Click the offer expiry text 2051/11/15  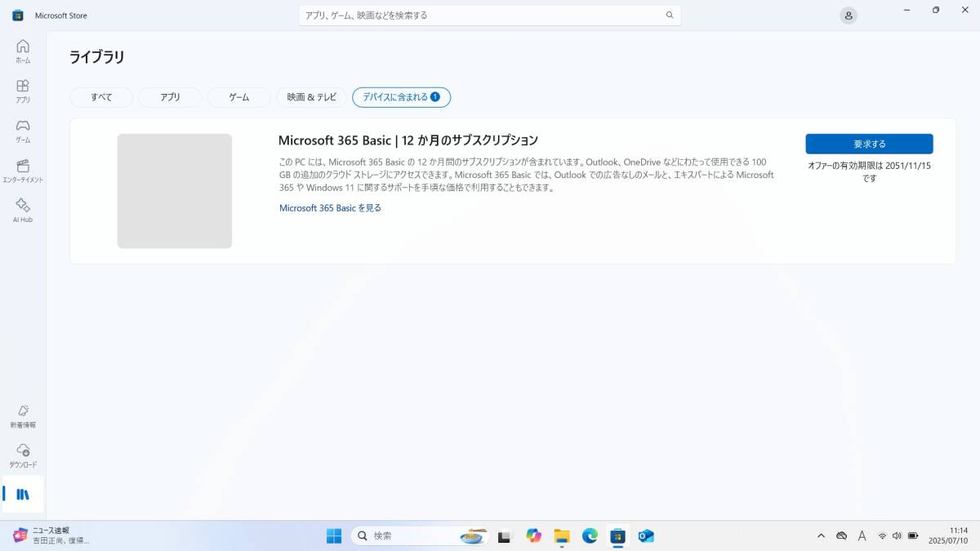869,171
